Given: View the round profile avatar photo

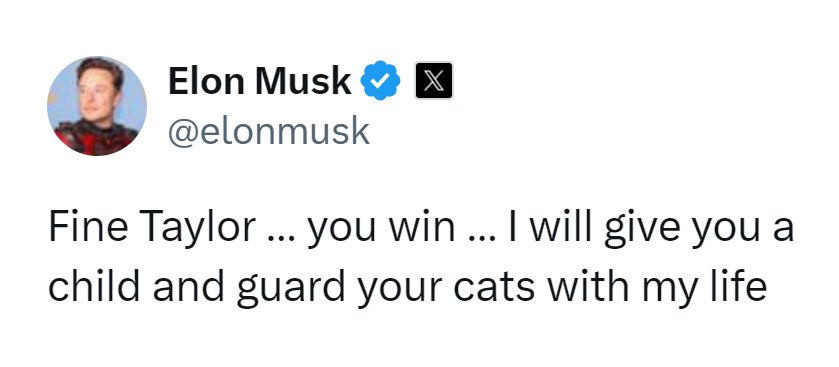Looking at the screenshot, I should (x=97, y=106).
